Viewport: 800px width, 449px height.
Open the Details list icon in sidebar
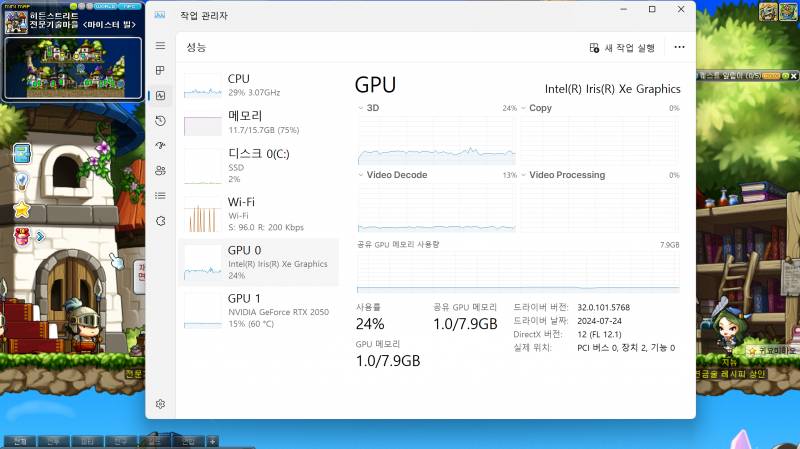pos(160,195)
